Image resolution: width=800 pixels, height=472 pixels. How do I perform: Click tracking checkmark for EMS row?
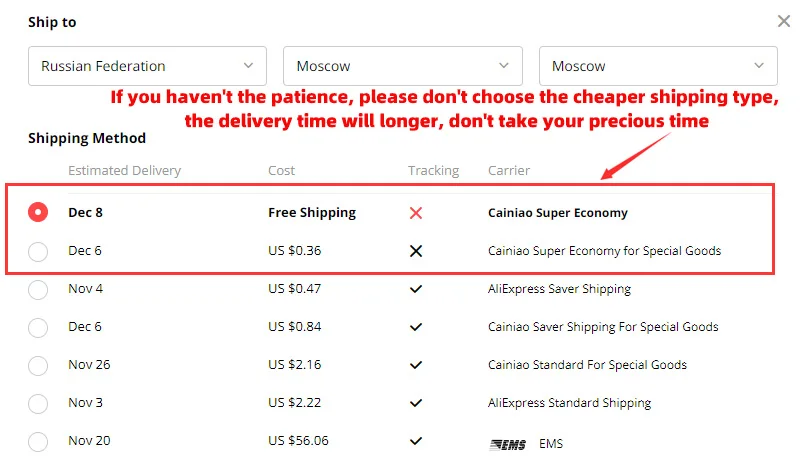click(416, 441)
